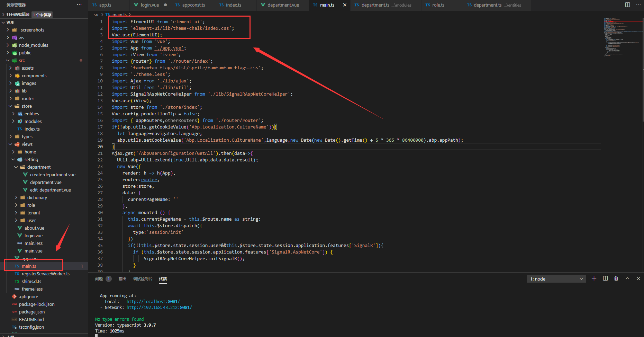644x337 pixels.
Task: Open the http://localhost:8081/ link
Action: pos(153,301)
